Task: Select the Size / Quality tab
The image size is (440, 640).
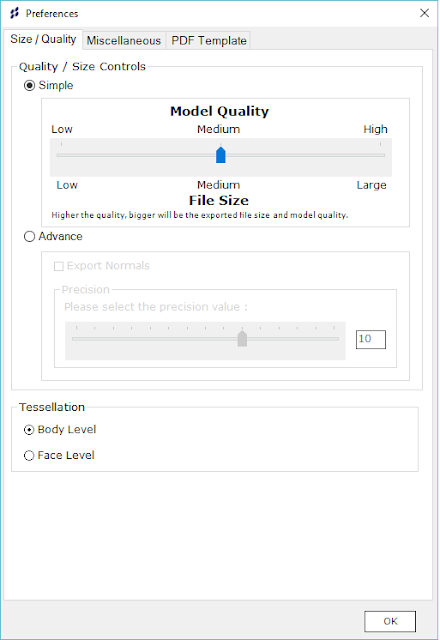Action: 43,39
